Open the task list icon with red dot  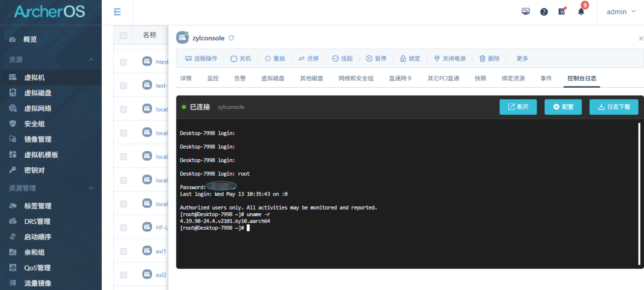click(562, 12)
